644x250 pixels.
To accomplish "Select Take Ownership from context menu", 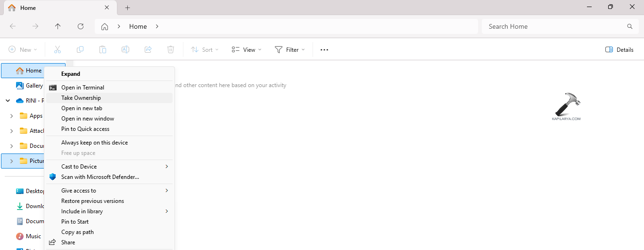I will coord(81,98).
